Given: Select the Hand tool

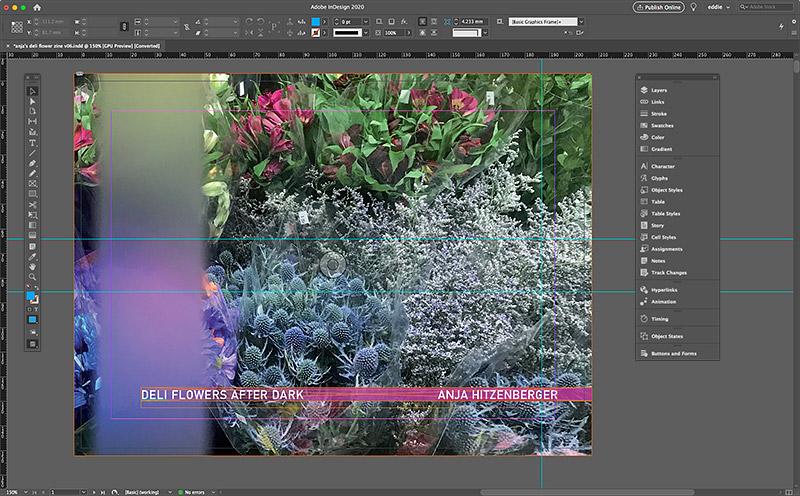Looking at the screenshot, I should pyautogui.click(x=33, y=267).
